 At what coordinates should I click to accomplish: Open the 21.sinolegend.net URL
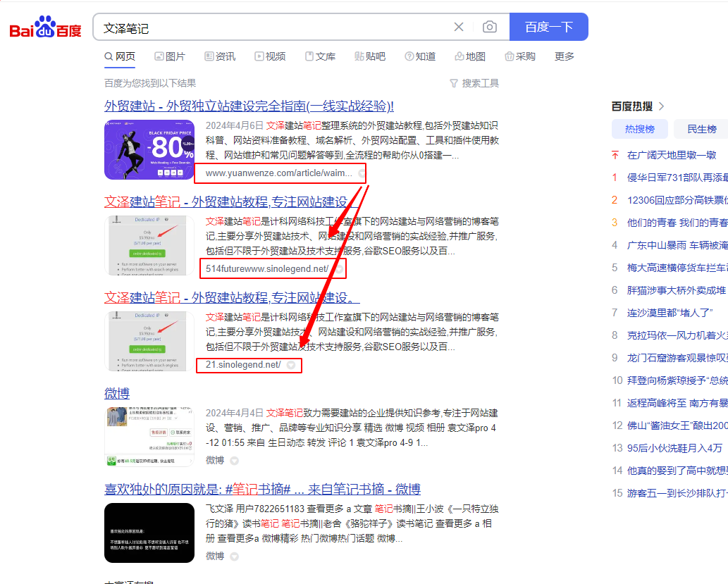click(243, 365)
